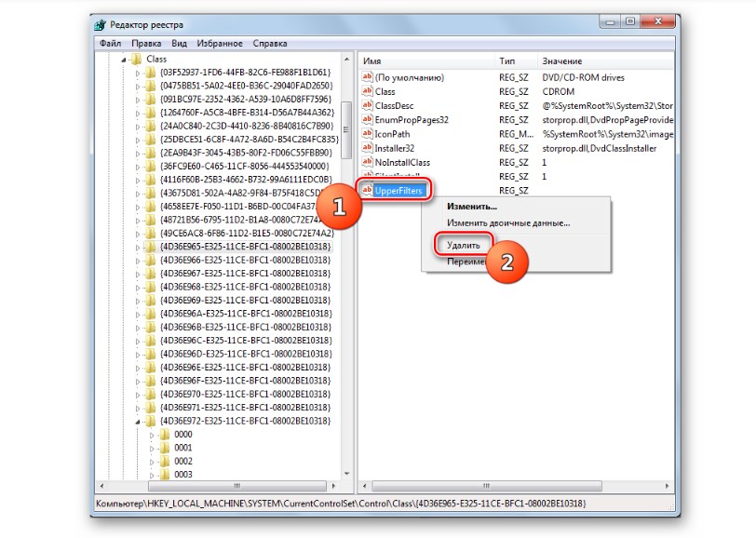The width and height of the screenshot is (756, 538).
Task: Open the Избранное menu
Action: click(x=220, y=44)
